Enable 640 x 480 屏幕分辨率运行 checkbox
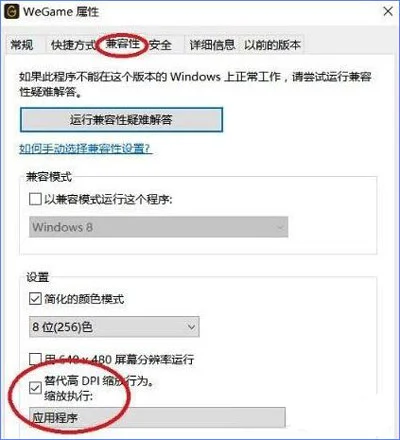400x440 pixels. click(35, 359)
